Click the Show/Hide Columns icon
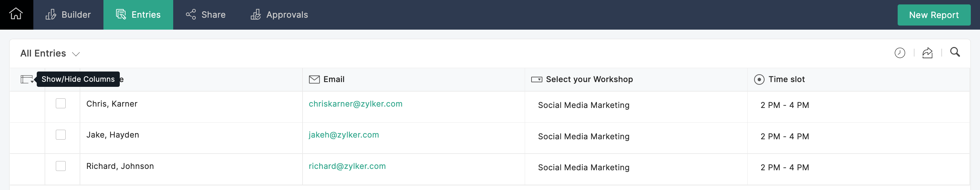Screen dimensions: 980x190 click(x=27, y=79)
